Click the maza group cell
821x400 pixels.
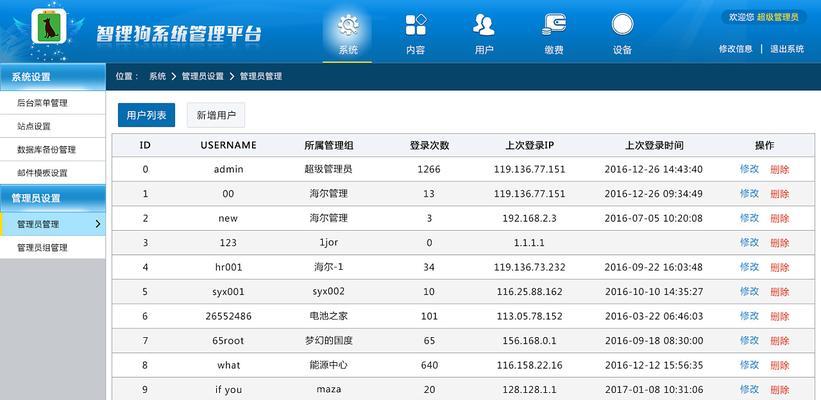click(328, 390)
